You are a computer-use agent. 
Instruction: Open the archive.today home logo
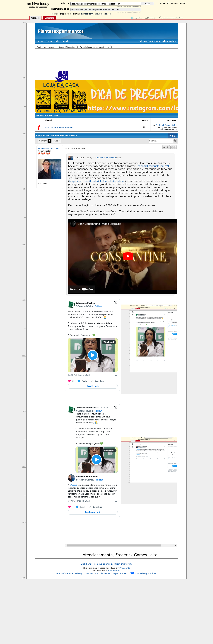(x=38, y=4)
